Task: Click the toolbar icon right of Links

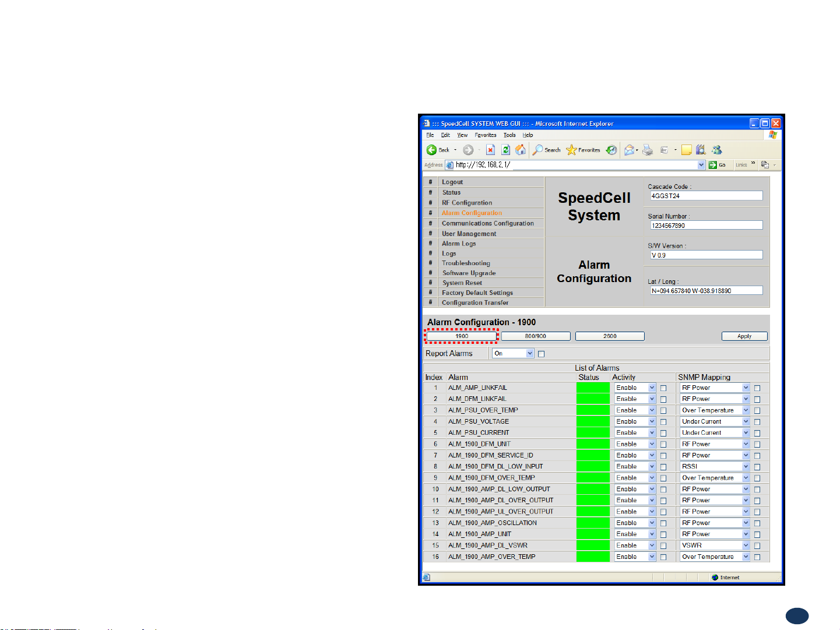Action: [x=765, y=165]
